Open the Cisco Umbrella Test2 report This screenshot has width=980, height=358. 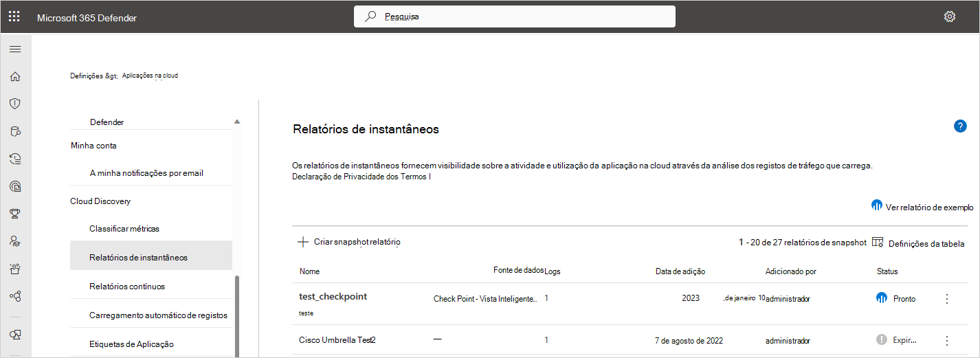337,340
